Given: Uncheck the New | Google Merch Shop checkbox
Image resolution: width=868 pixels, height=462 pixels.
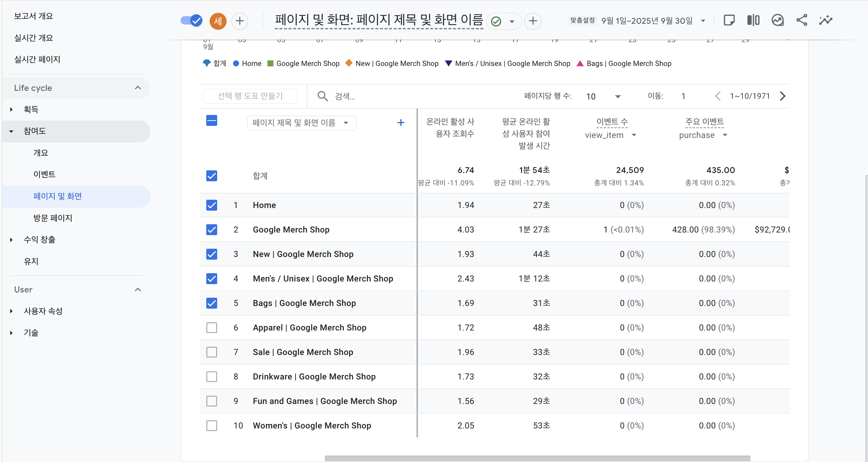Looking at the screenshot, I should 212,254.
